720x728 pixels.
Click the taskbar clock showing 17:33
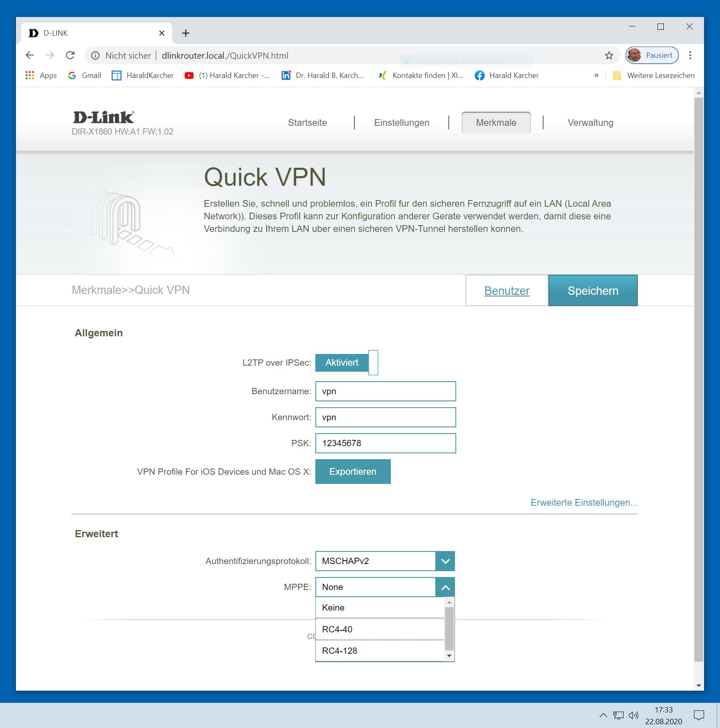(x=664, y=715)
